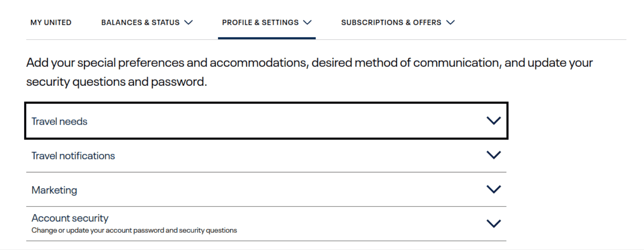Open the Travel notifications heading

[72, 156]
